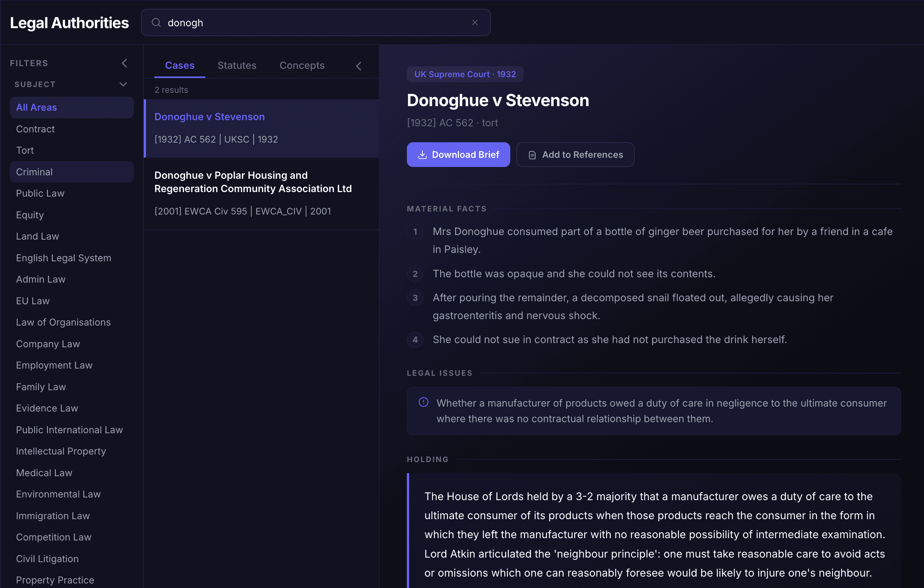Click fact 4 about suing in contract

click(610, 340)
